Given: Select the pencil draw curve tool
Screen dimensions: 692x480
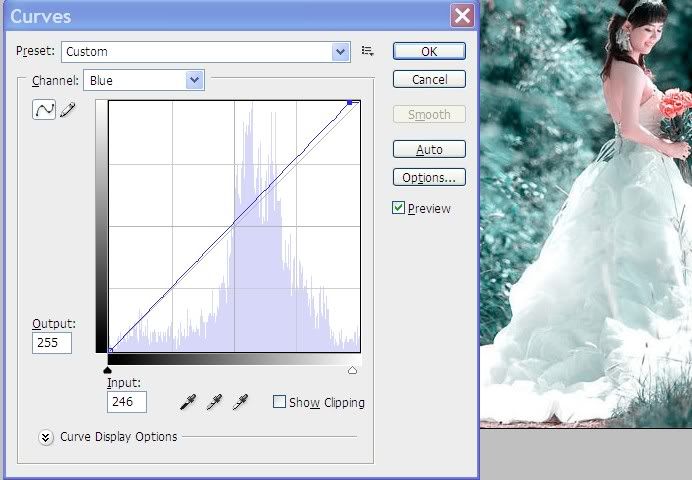Looking at the screenshot, I should [x=67, y=111].
